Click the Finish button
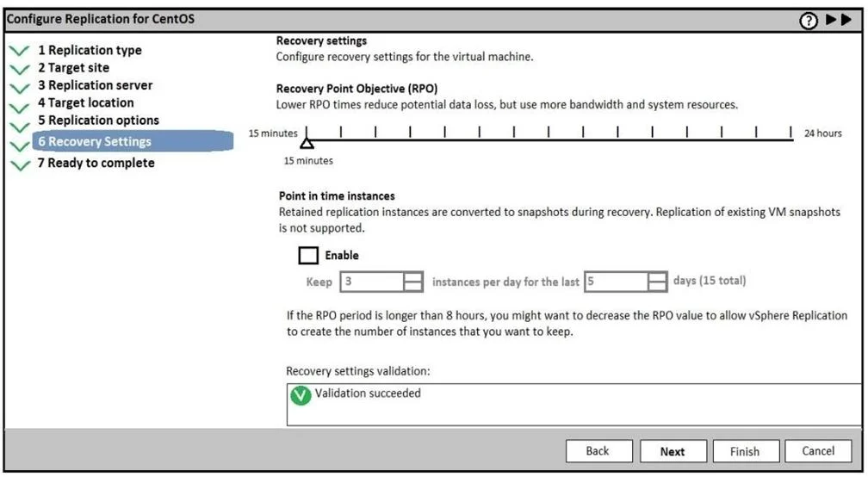Viewport: 868px width, 477px height. point(746,451)
